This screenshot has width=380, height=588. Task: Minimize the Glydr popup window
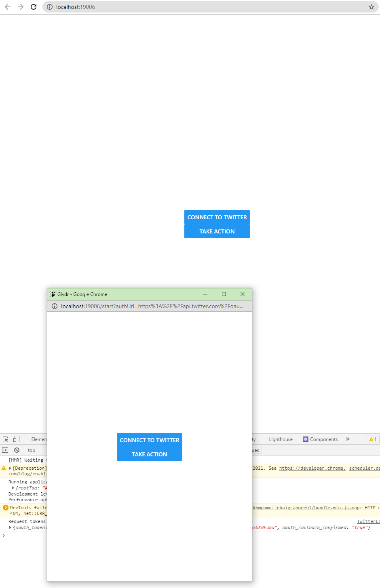tap(205, 294)
